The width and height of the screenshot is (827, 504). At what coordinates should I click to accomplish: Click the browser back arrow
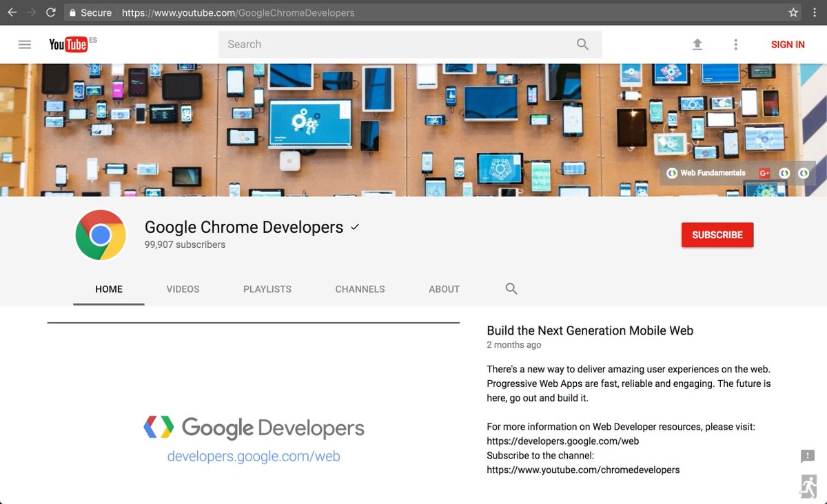click(x=12, y=12)
